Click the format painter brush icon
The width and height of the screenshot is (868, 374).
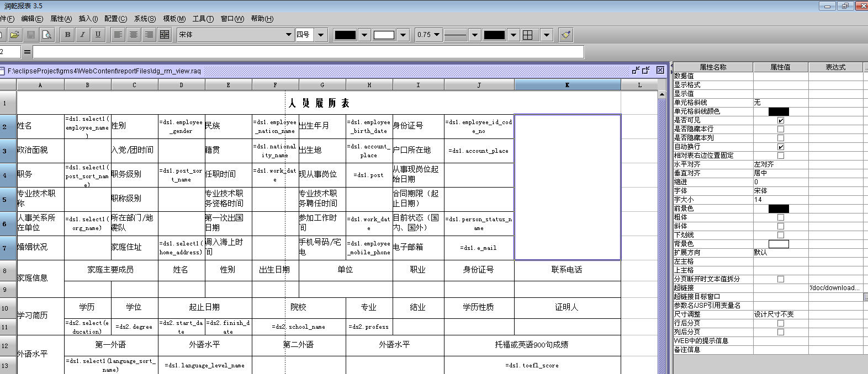565,35
